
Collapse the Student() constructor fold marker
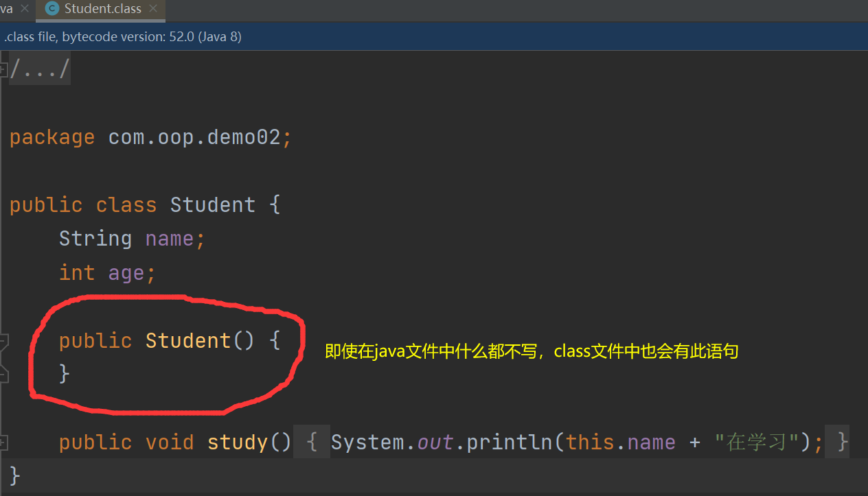point(3,341)
